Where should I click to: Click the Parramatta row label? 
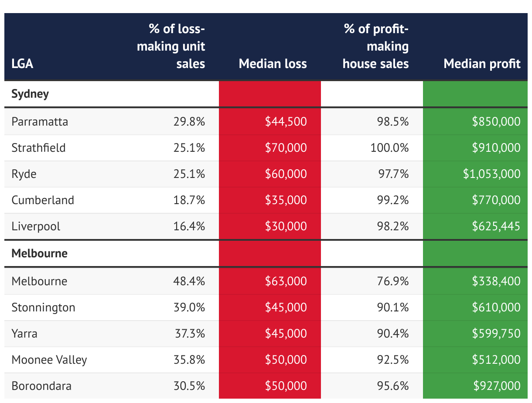tap(40, 121)
